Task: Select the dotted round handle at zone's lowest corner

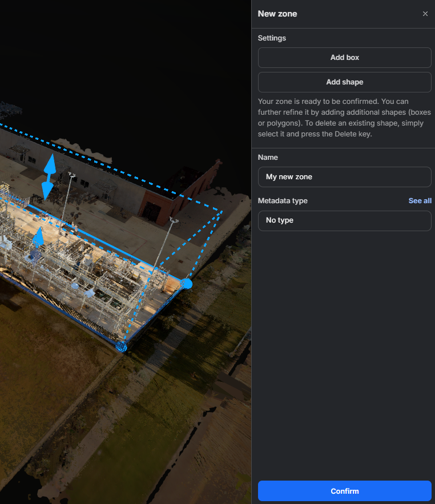Action: click(121, 346)
